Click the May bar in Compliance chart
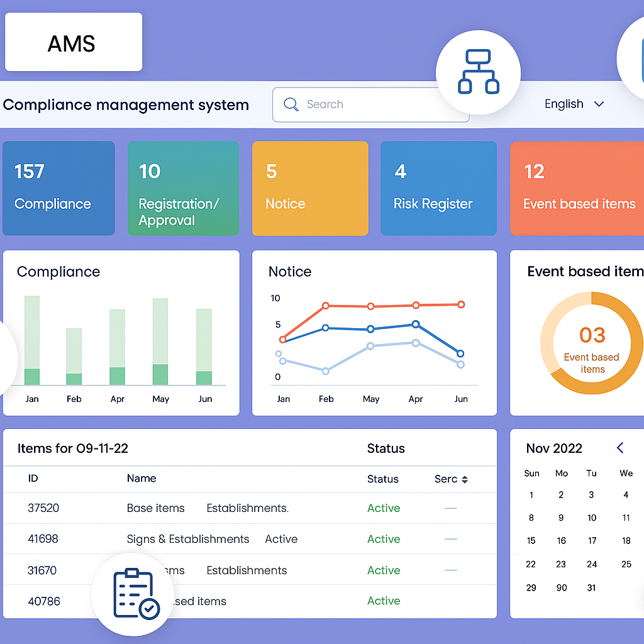Image resolution: width=644 pixels, height=644 pixels. point(160,341)
